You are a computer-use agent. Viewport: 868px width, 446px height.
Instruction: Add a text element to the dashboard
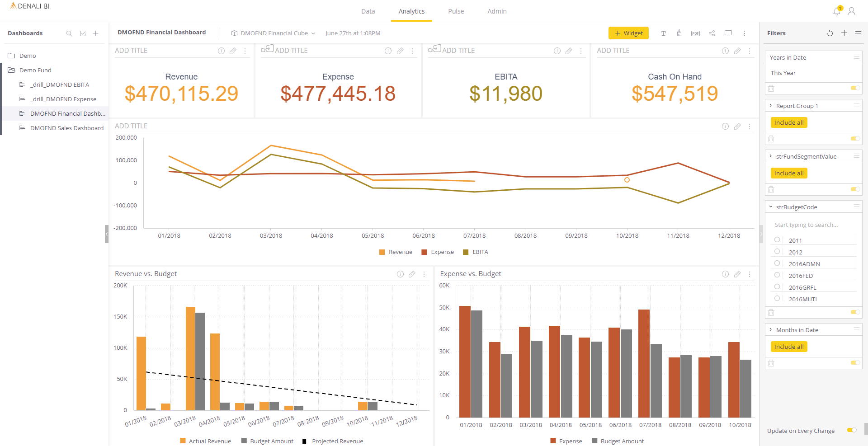tap(663, 33)
